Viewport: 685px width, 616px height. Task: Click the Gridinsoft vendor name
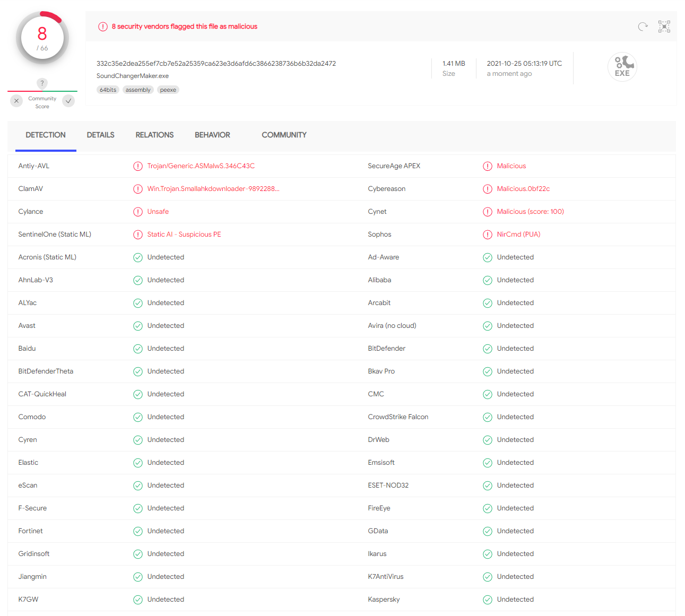tap(34, 554)
